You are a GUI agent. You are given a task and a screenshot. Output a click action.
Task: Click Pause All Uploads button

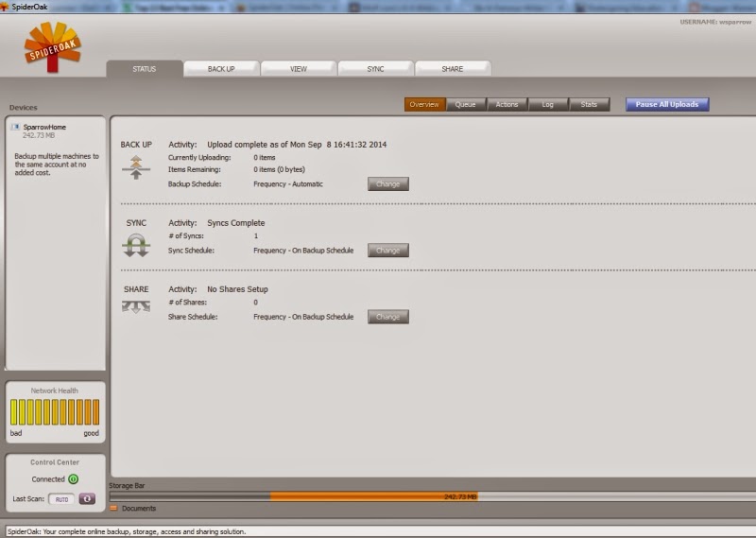coord(667,104)
